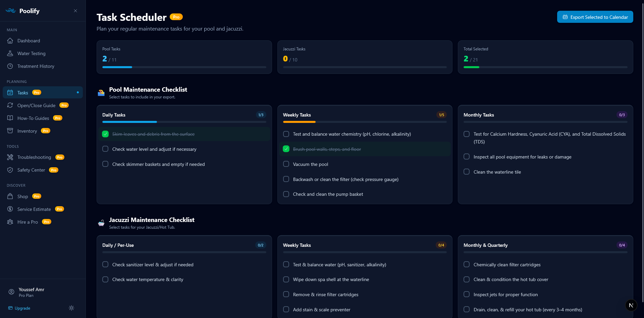Select the Inventory box icon
Viewport: 644px width, 318px height.
click(x=11, y=131)
